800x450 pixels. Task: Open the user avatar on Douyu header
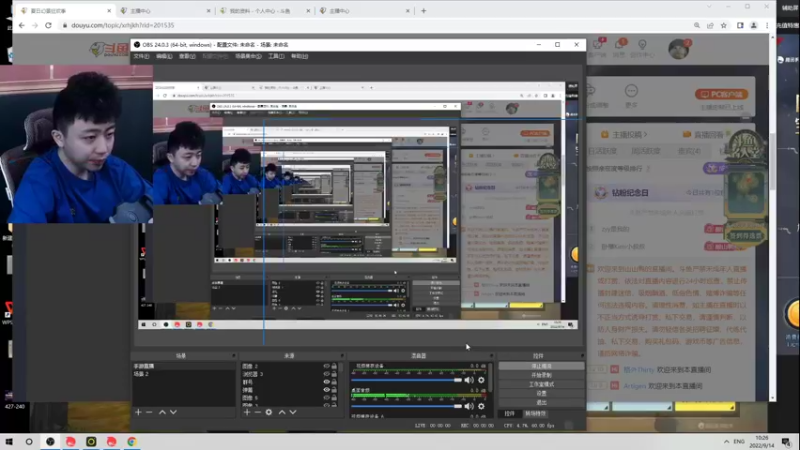click(679, 49)
